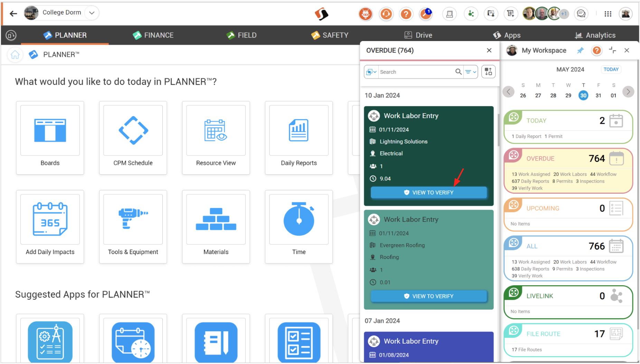The image size is (640, 364).
Task: Open the apps grid icon
Action: tap(608, 14)
